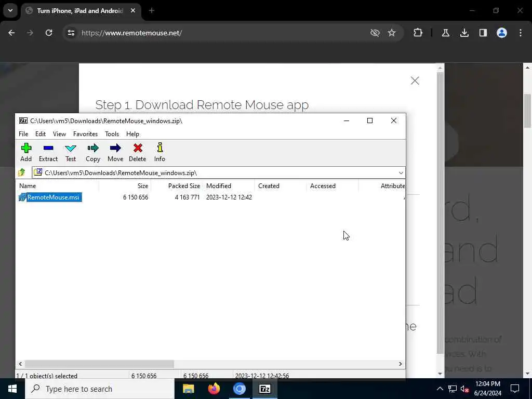
Task: Open the Windows notification center
Action: pyautogui.click(x=515, y=389)
